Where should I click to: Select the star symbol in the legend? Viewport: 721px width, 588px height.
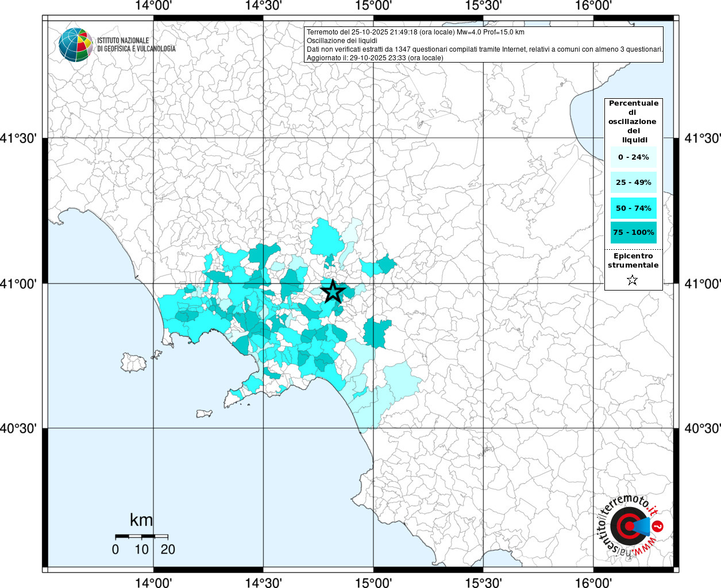click(633, 280)
